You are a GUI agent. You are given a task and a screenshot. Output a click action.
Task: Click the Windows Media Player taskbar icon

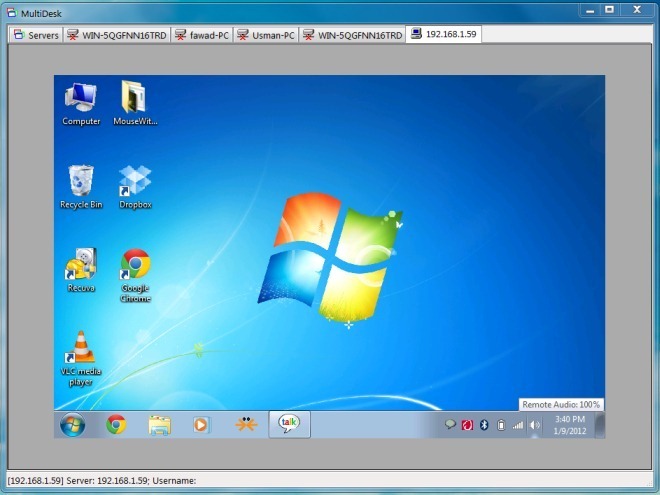[x=201, y=425]
